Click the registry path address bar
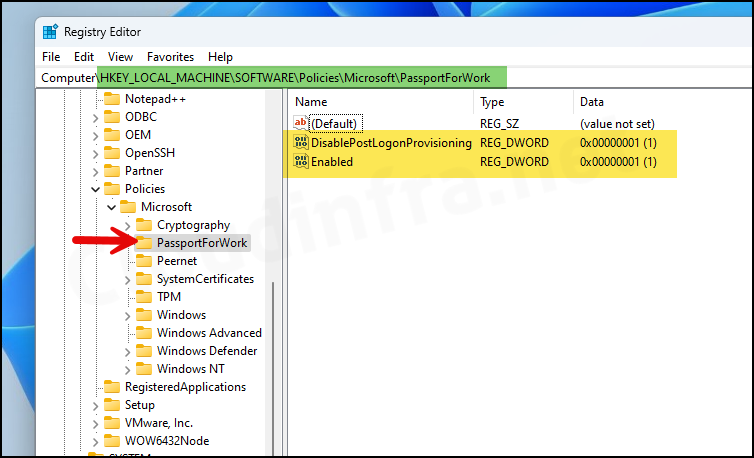The image size is (754, 458). tap(394, 78)
